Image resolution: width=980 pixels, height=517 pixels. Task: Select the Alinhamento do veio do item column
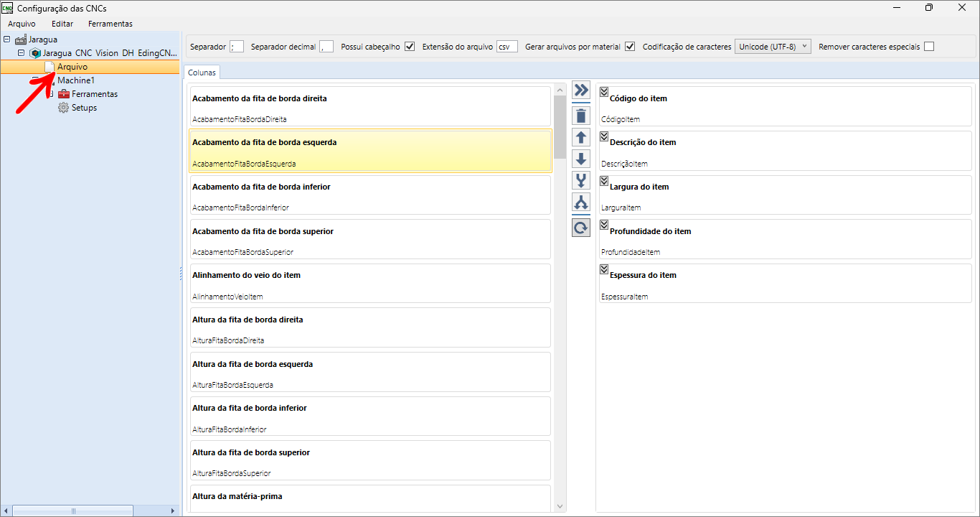pos(369,283)
